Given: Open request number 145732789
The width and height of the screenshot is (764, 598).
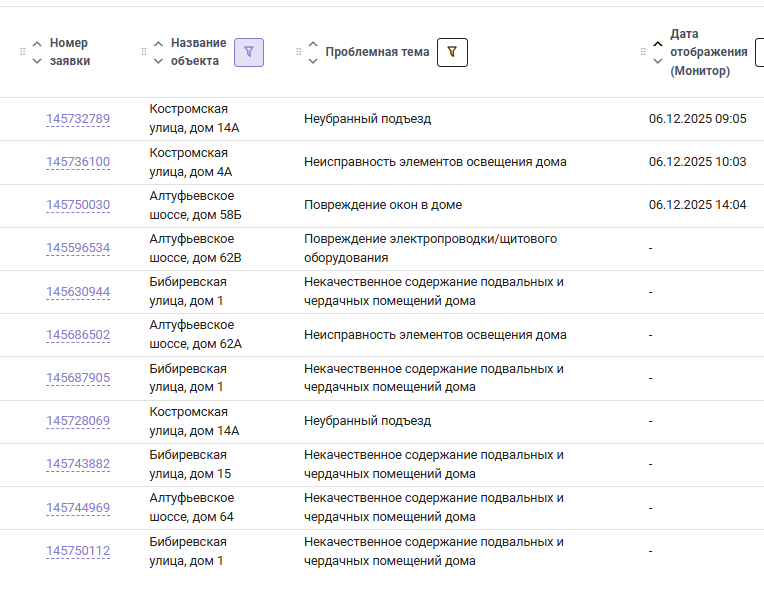Looking at the screenshot, I should (x=78, y=119).
